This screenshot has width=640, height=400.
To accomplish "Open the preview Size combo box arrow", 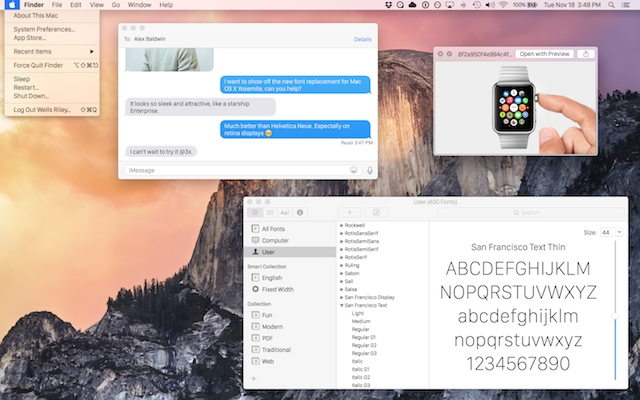I will (619, 232).
